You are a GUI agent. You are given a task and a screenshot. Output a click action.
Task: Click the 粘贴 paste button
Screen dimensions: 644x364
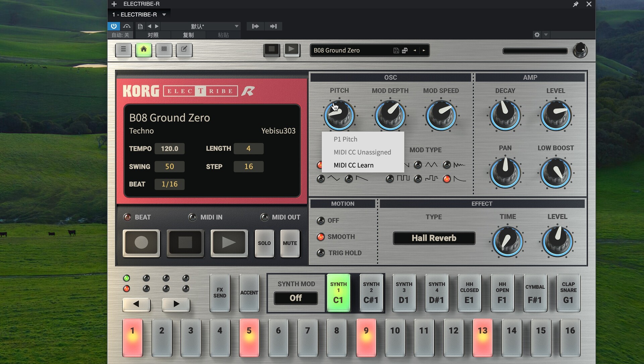(x=223, y=35)
